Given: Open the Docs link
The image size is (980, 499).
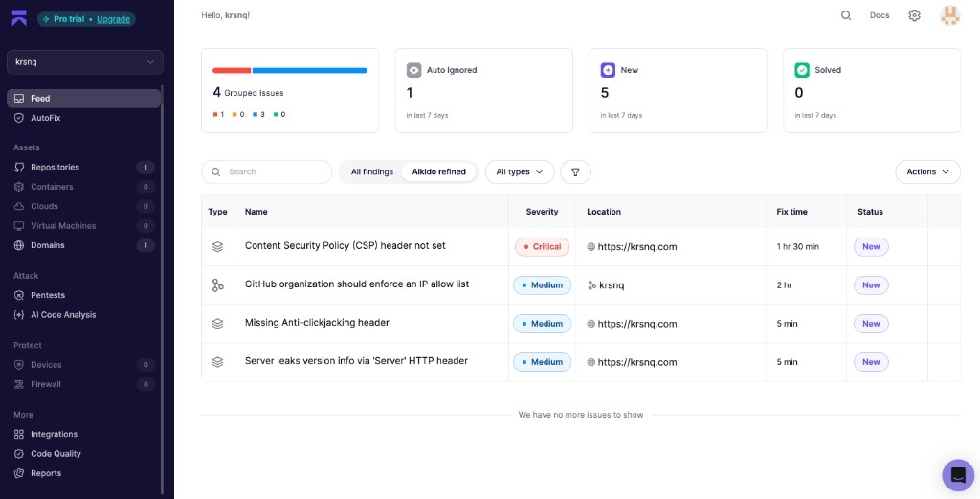Looking at the screenshot, I should (880, 15).
